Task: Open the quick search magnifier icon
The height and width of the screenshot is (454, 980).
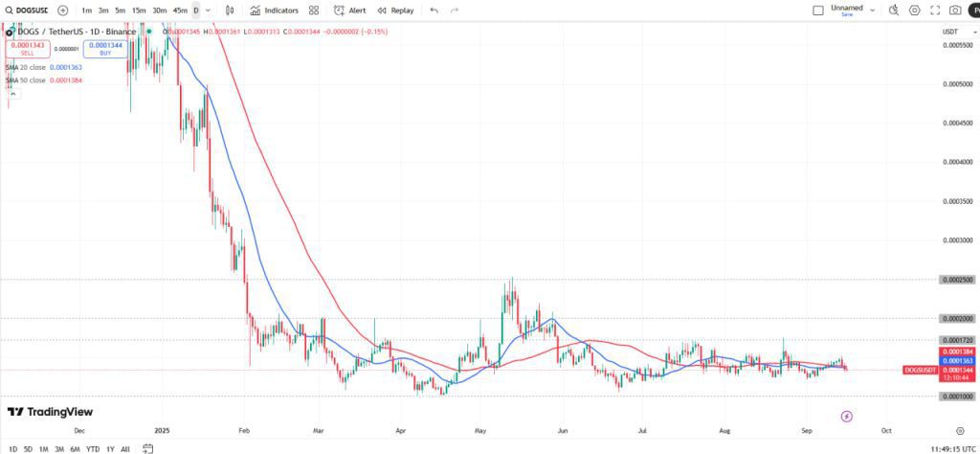Action: 894,11
